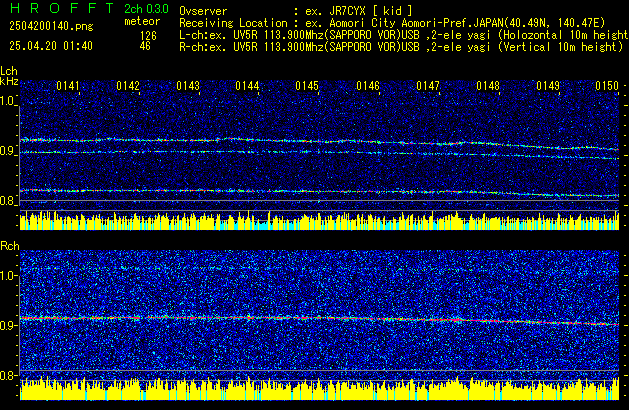This screenshot has width=629, height=410.
Task: Click the kHz axis unit label
Action: point(9,81)
